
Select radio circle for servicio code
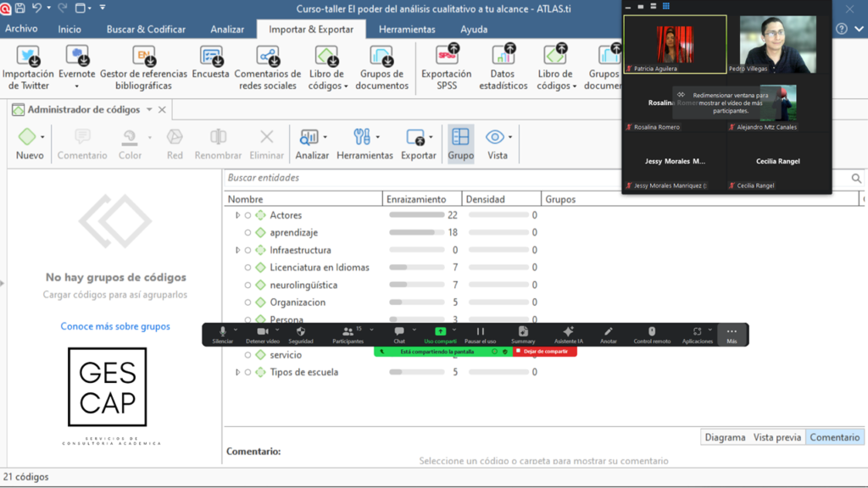[248, 355]
